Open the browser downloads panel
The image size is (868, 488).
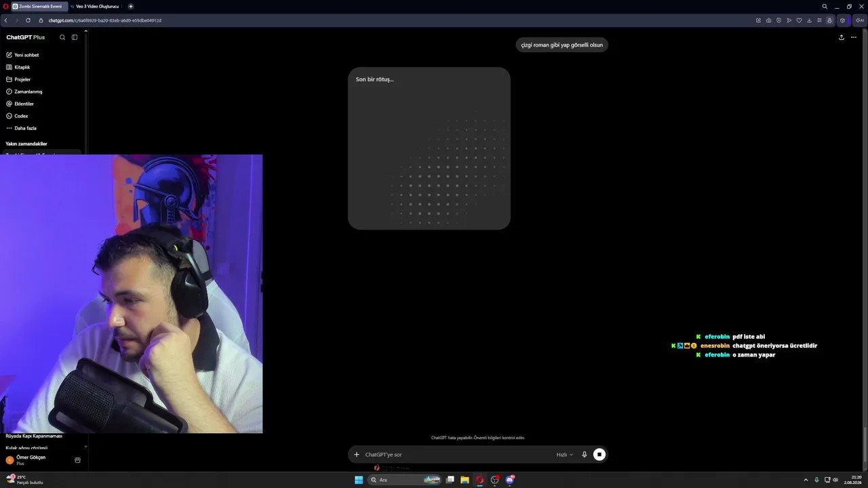(x=809, y=20)
